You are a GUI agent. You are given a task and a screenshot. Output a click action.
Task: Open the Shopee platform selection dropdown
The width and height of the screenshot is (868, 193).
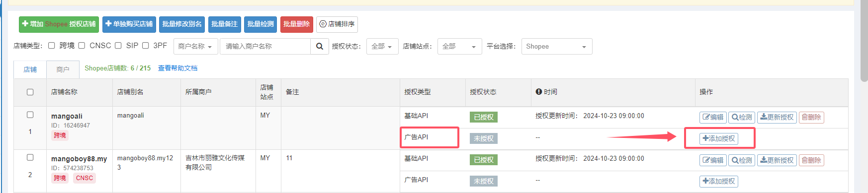click(x=557, y=46)
